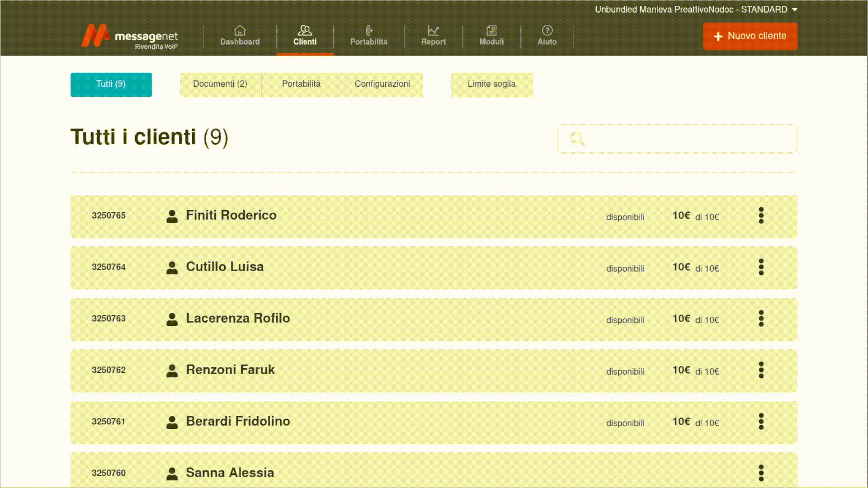Open the Portabilità phone icon

coord(369,31)
